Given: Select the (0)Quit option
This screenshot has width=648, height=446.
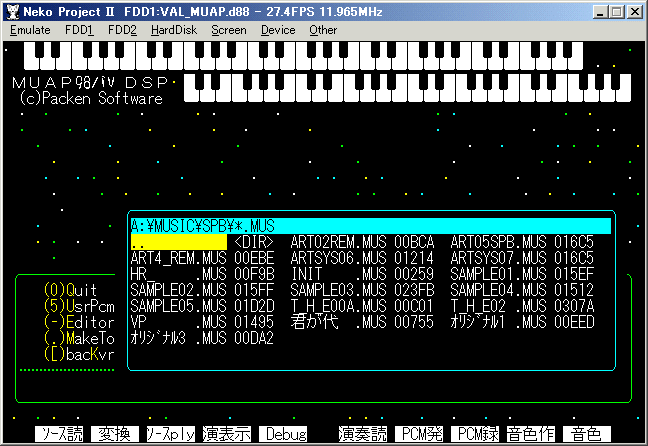Looking at the screenshot, I should click(x=70, y=290).
